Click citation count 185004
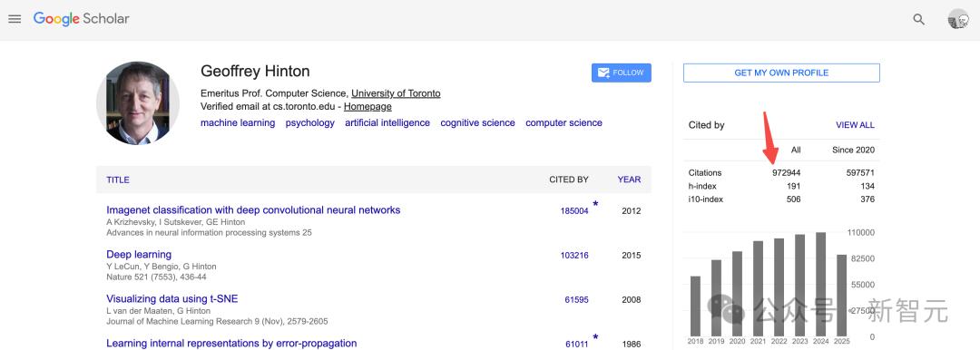980x350 pixels. [x=574, y=211]
